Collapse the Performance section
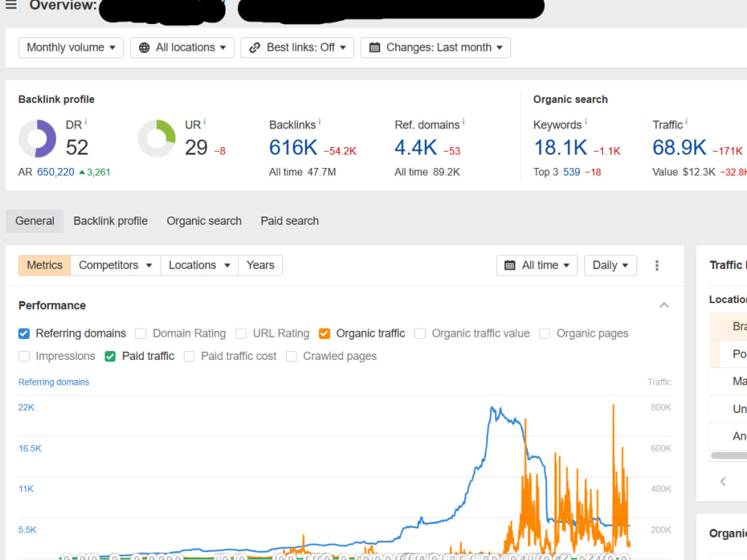The width and height of the screenshot is (747, 560). pyautogui.click(x=664, y=305)
